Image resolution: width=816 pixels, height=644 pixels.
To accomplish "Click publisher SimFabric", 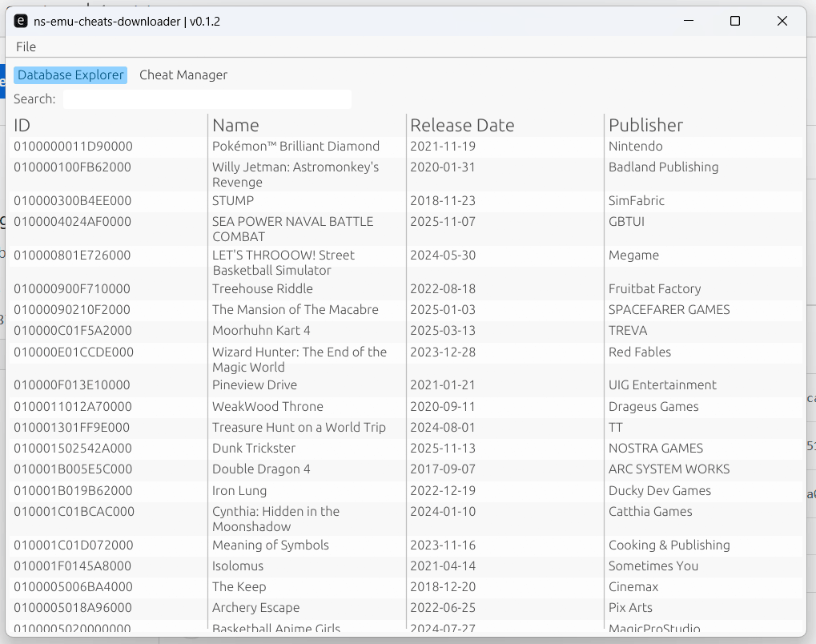I will [637, 200].
